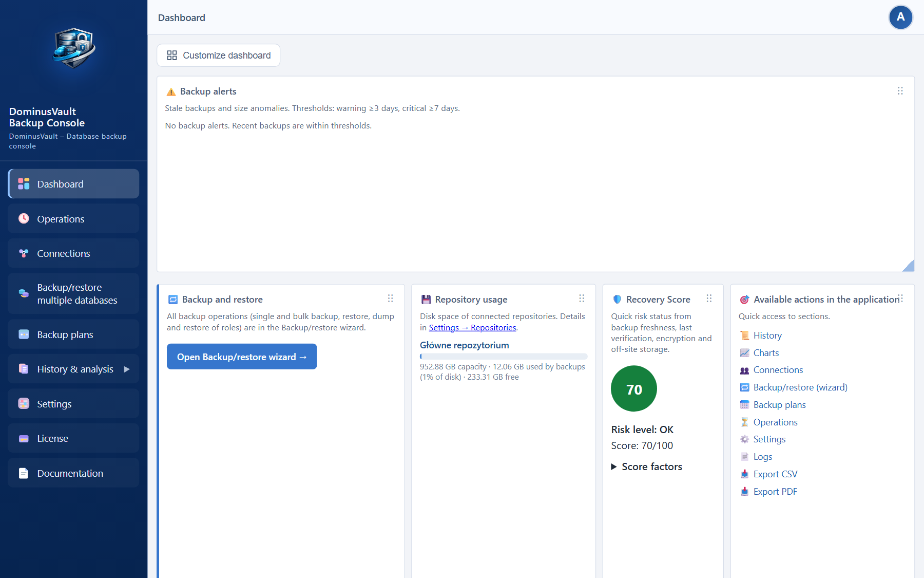Click the Backup and restore drag handle
Image resolution: width=924 pixels, height=578 pixels.
coord(390,299)
